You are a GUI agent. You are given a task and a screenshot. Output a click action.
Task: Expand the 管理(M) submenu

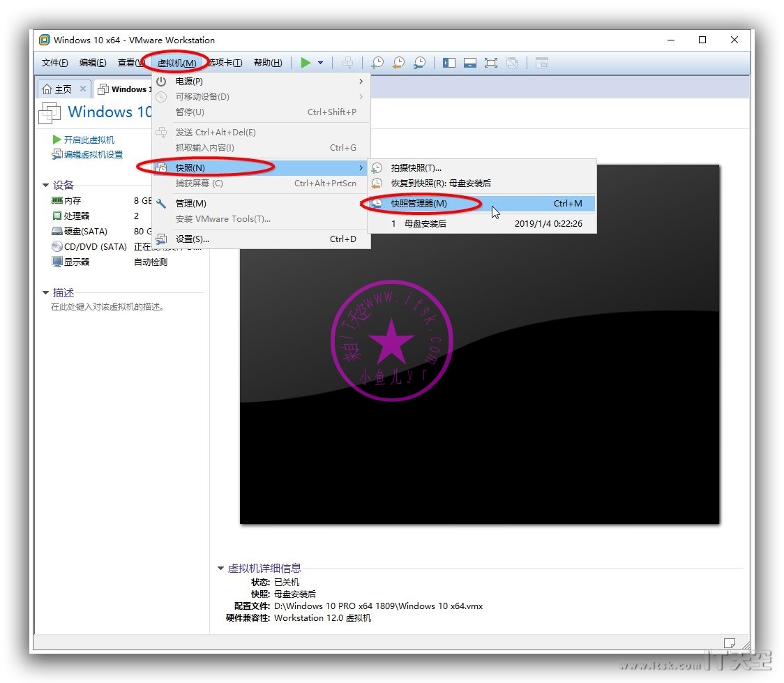[262, 204]
